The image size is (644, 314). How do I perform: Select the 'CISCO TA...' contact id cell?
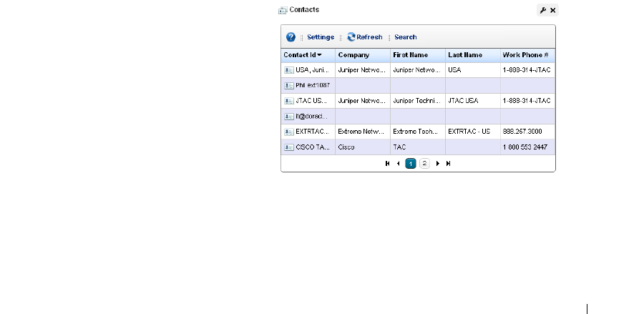click(308, 147)
